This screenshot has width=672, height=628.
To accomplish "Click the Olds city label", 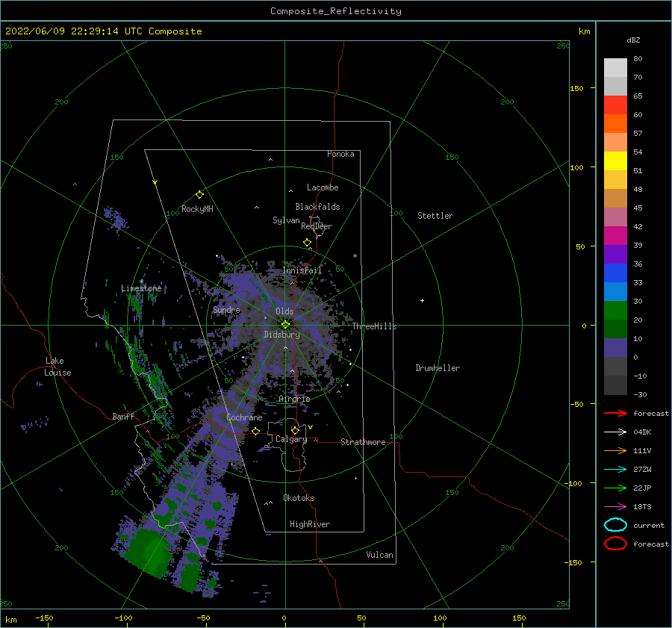I will (x=284, y=311).
